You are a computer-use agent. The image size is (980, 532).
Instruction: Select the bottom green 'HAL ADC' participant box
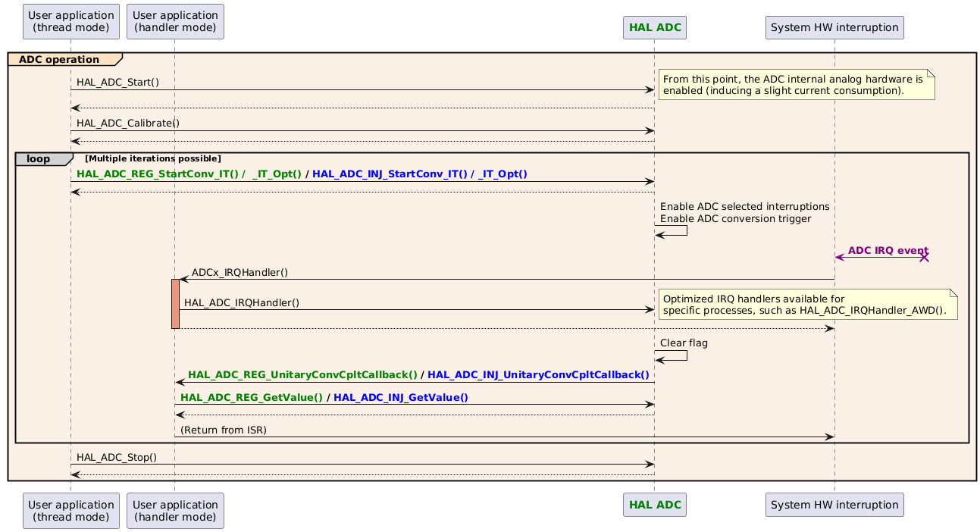click(x=655, y=504)
